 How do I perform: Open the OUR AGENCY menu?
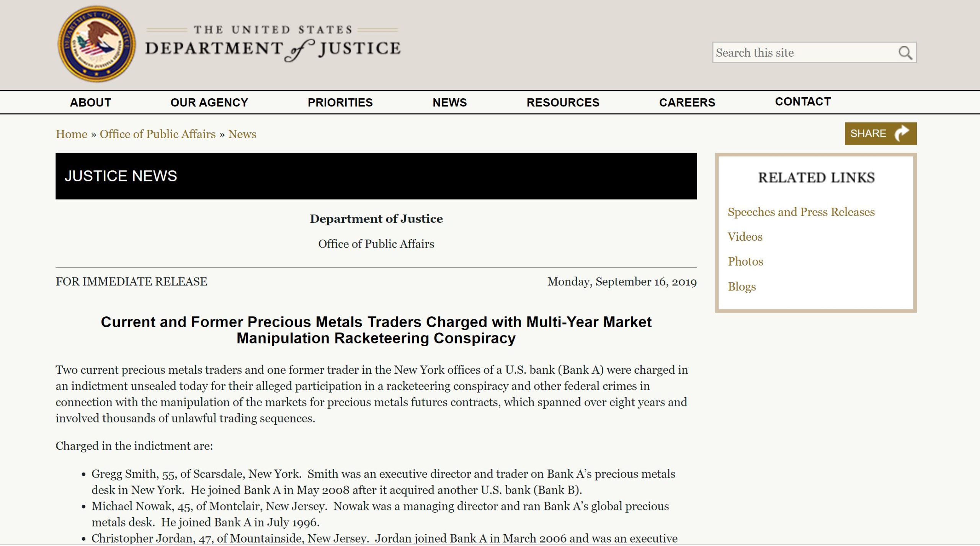[209, 103]
